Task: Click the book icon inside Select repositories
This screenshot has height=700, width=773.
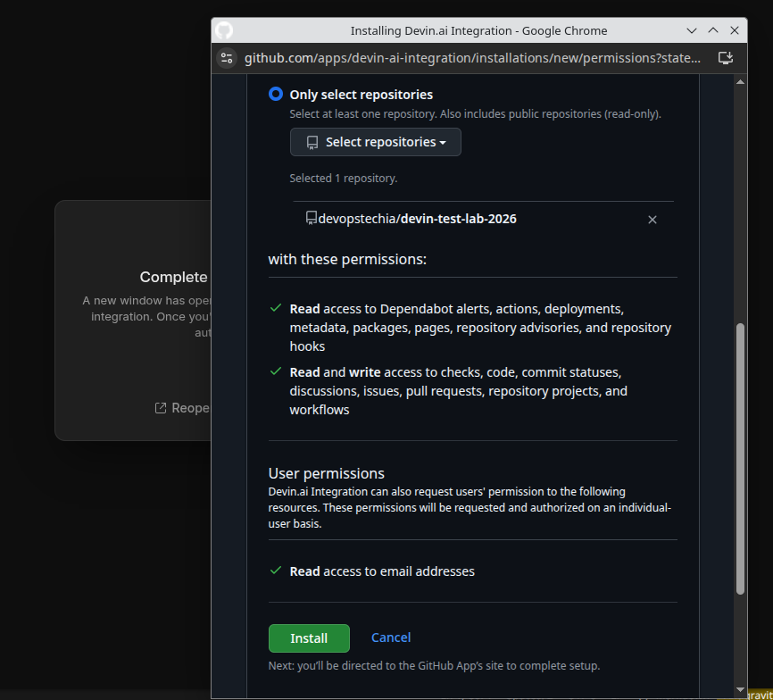Action: 312,143
